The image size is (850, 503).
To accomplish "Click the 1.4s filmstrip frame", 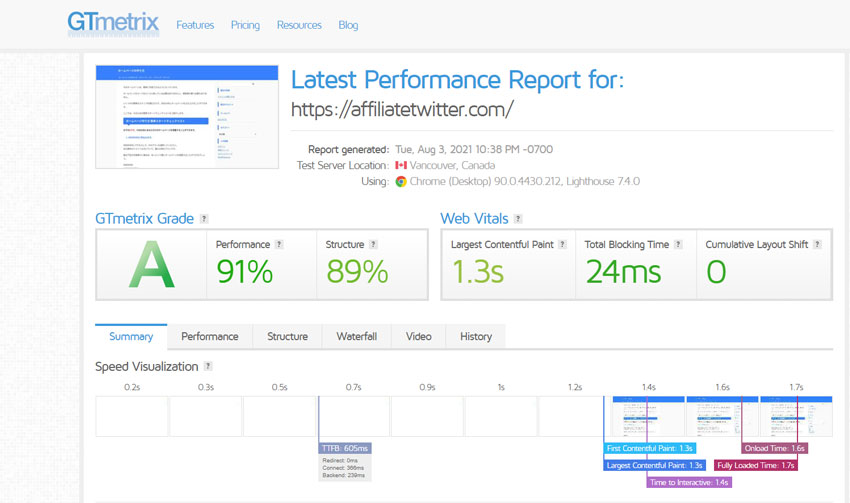I will click(648, 416).
